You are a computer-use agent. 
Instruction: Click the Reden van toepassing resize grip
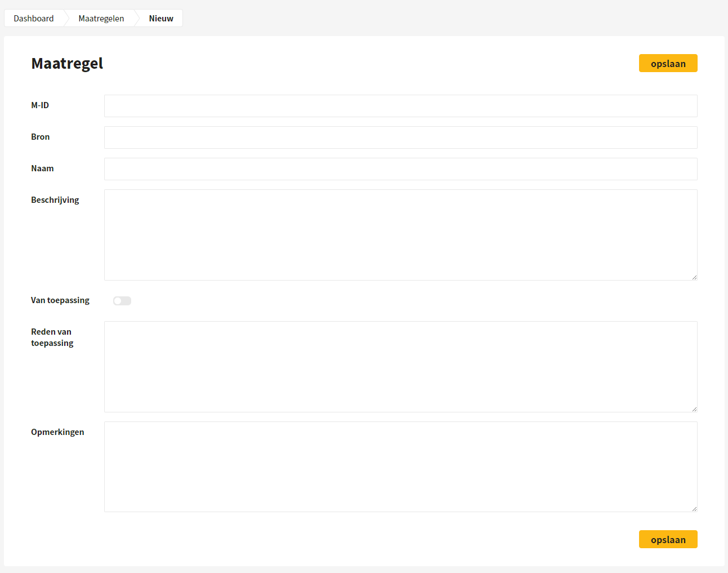coord(694,409)
